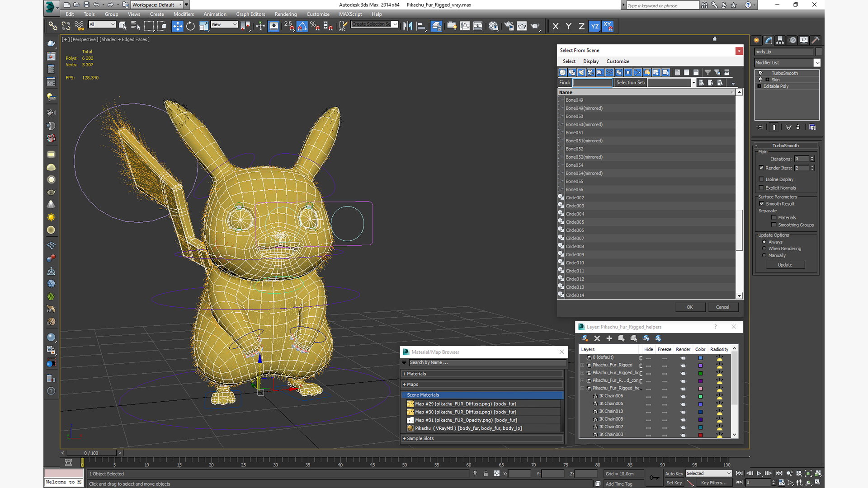Click OK in Select From Scene dialog

[690, 307]
